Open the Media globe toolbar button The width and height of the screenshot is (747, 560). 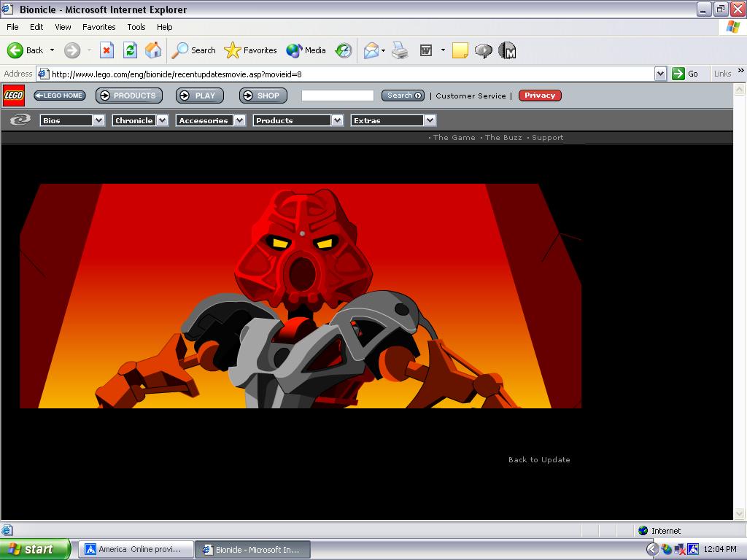306,50
